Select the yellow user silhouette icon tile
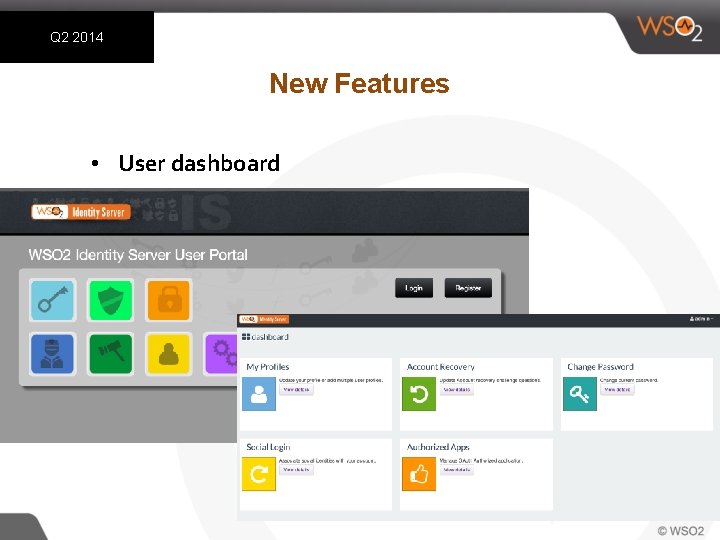Viewport: 720px width, 540px height. tap(169, 354)
